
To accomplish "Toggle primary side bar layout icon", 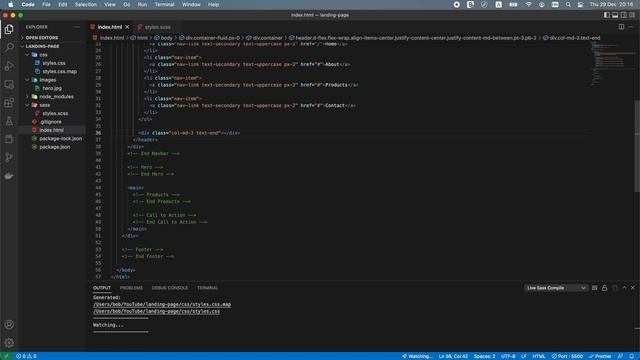I will 607,15.
